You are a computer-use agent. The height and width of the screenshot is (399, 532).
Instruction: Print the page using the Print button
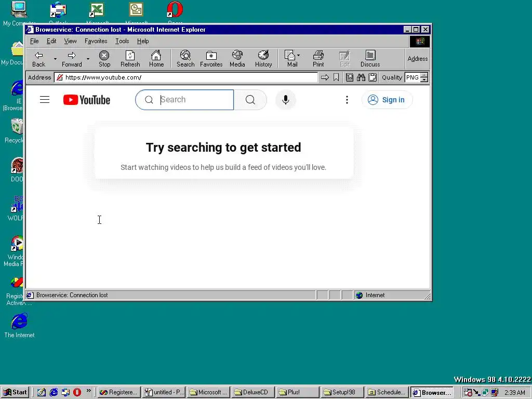(x=318, y=59)
